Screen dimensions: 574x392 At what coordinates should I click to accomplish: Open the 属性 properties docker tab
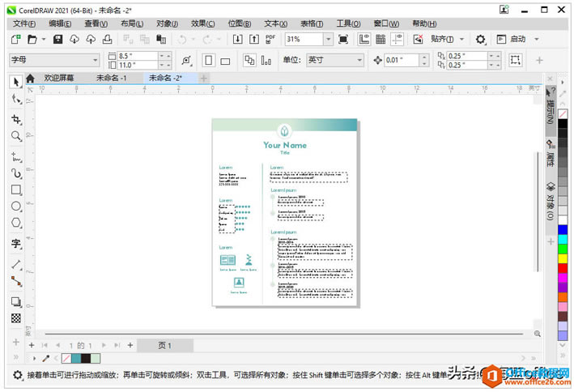[551, 153]
